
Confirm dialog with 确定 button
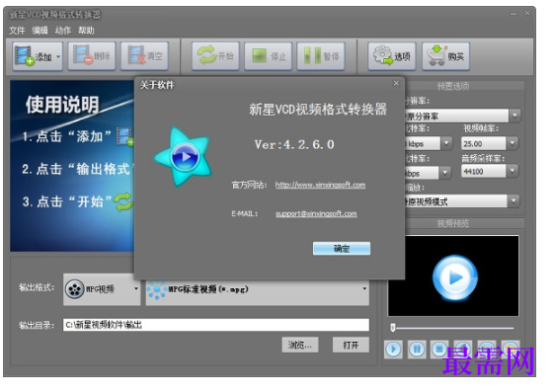(342, 248)
